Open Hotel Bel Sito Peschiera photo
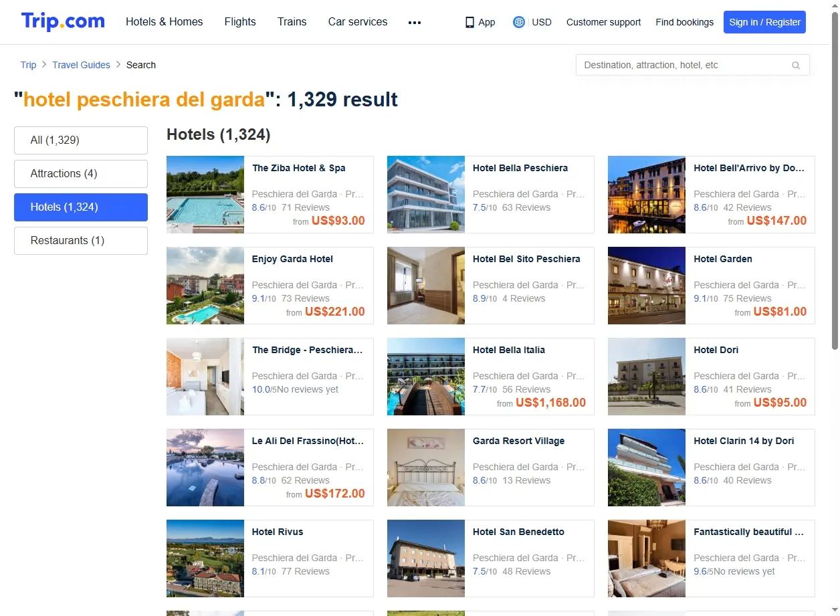Viewport: 840px width, 616px height. [426, 286]
